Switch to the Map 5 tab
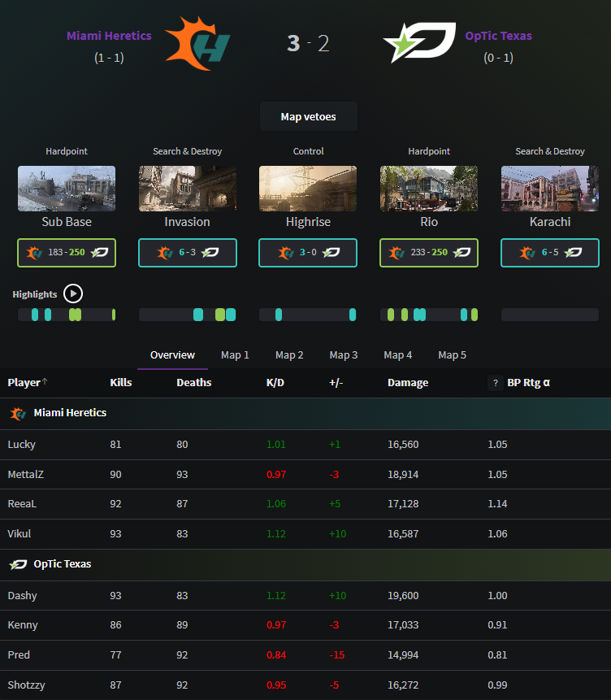 coord(452,355)
